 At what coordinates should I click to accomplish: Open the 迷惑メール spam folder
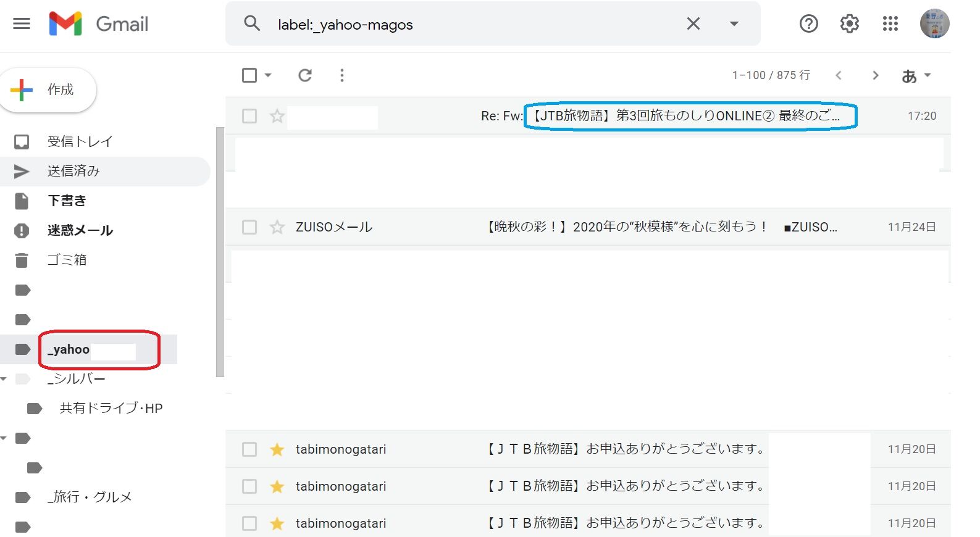coord(80,230)
